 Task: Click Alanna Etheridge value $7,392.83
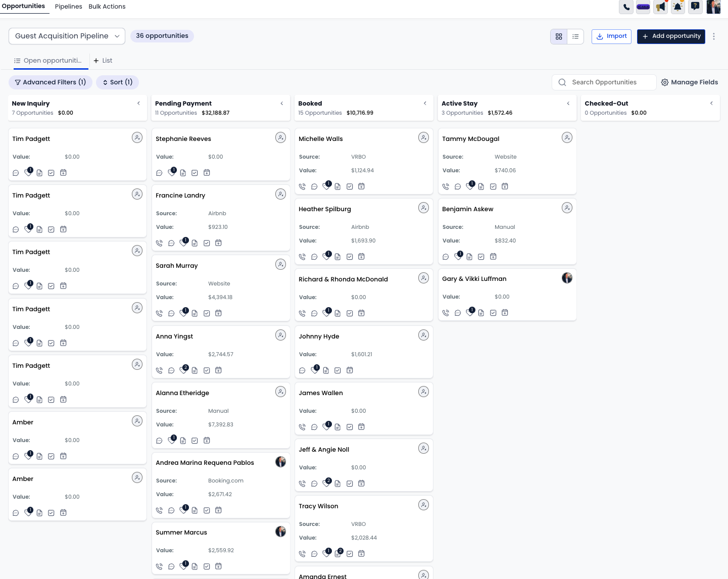pos(221,425)
